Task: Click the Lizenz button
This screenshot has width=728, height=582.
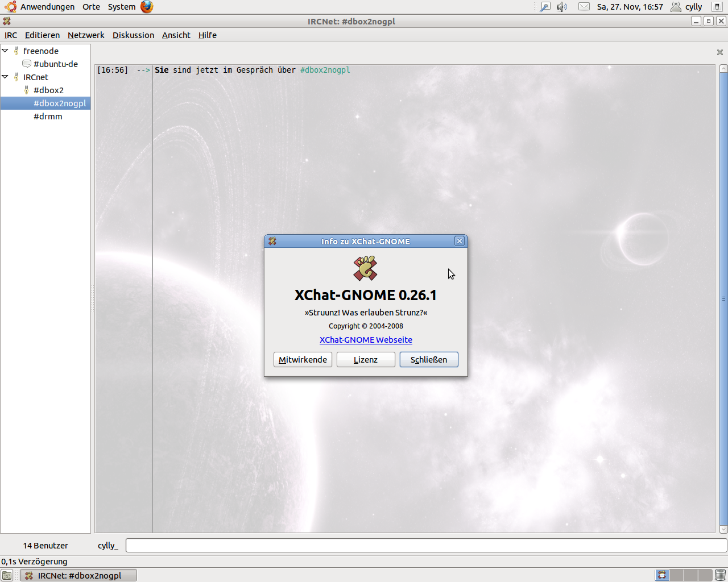Action: coord(366,360)
